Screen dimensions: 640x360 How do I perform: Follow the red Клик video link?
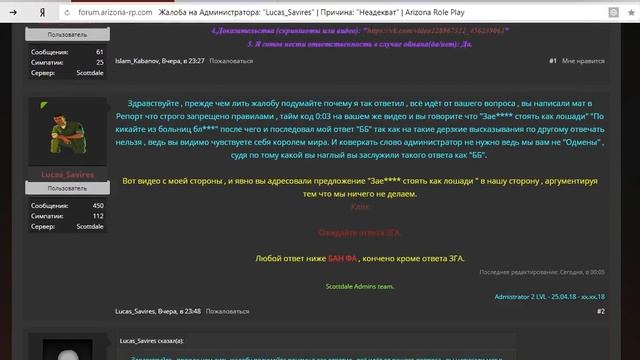[x=360, y=207]
